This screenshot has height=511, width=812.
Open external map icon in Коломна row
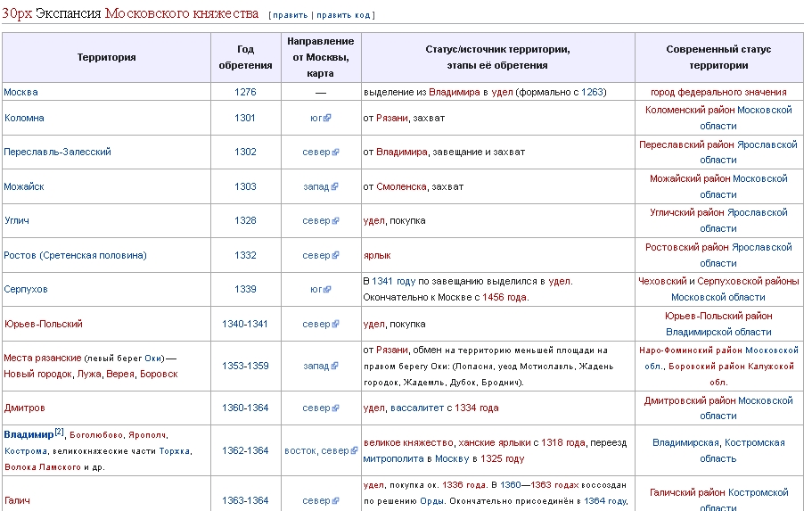tap(327, 118)
